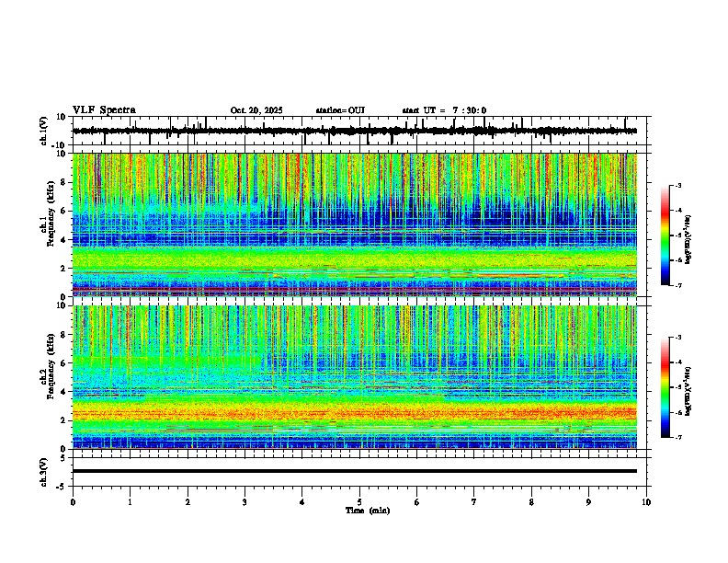Screen dimensions: 728x563
Task: Click the ch.2 spectrogram color scale bar
Action: (x=665, y=387)
